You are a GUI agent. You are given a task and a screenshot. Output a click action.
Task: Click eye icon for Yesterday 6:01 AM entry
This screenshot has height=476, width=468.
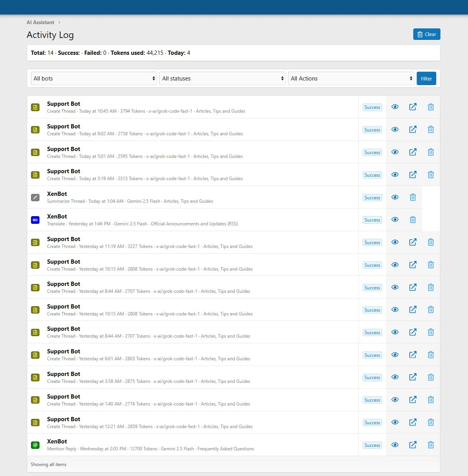(395, 355)
